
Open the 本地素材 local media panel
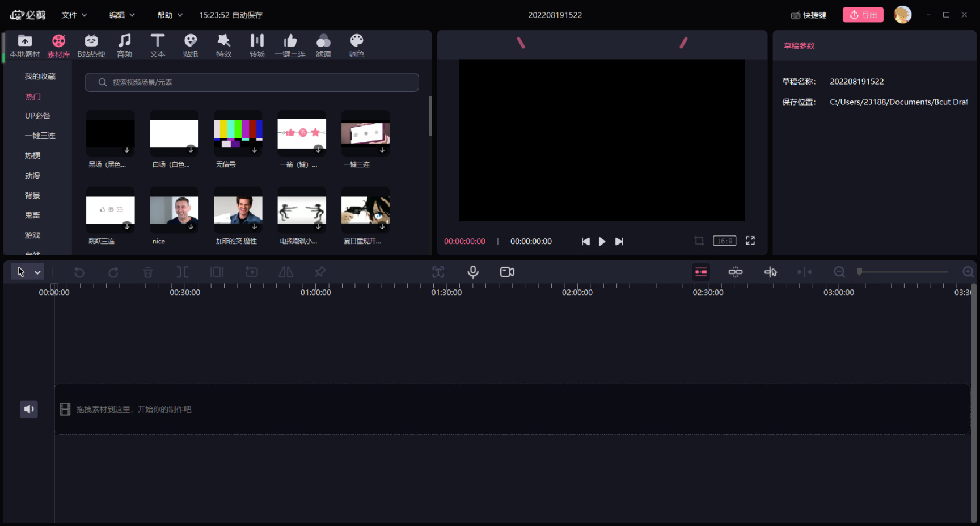pos(25,46)
